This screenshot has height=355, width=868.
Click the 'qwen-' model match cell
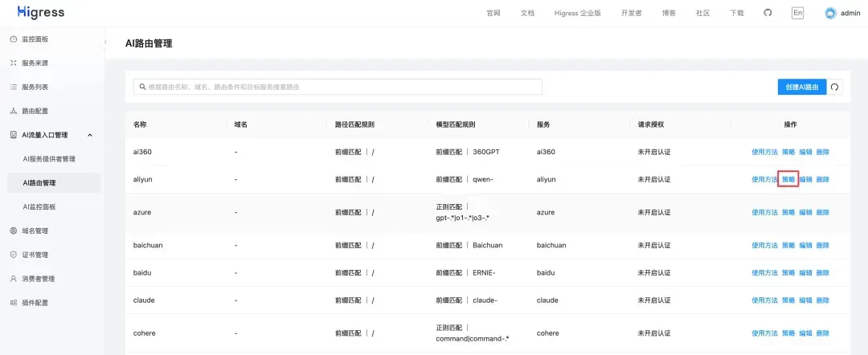tap(465, 179)
